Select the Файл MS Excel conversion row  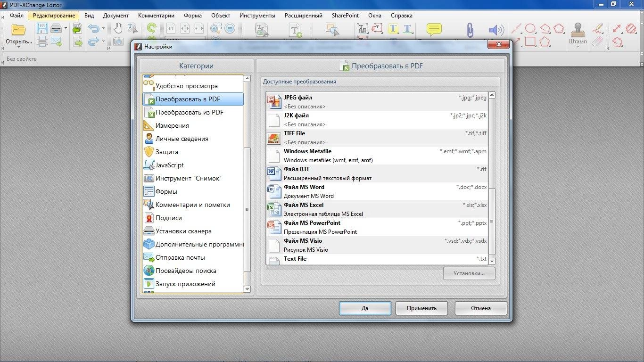pyautogui.click(x=377, y=209)
